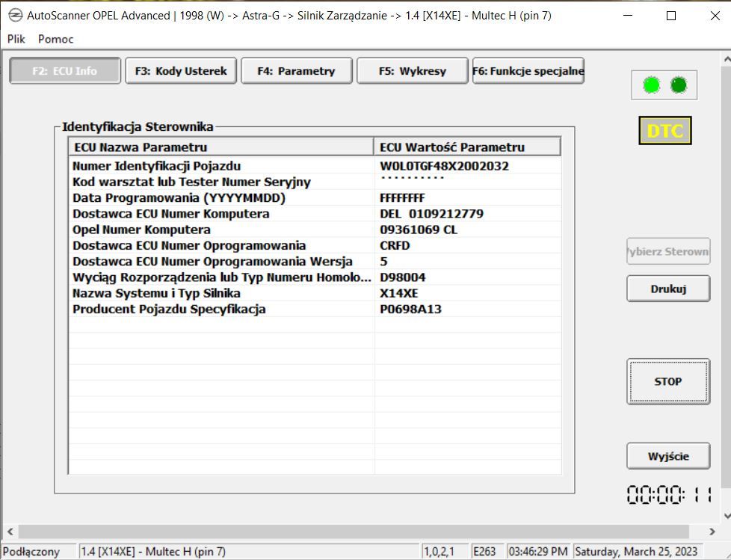Select engine type value X14XE
Viewport: 731px width, 560px height.
coord(398,293)
